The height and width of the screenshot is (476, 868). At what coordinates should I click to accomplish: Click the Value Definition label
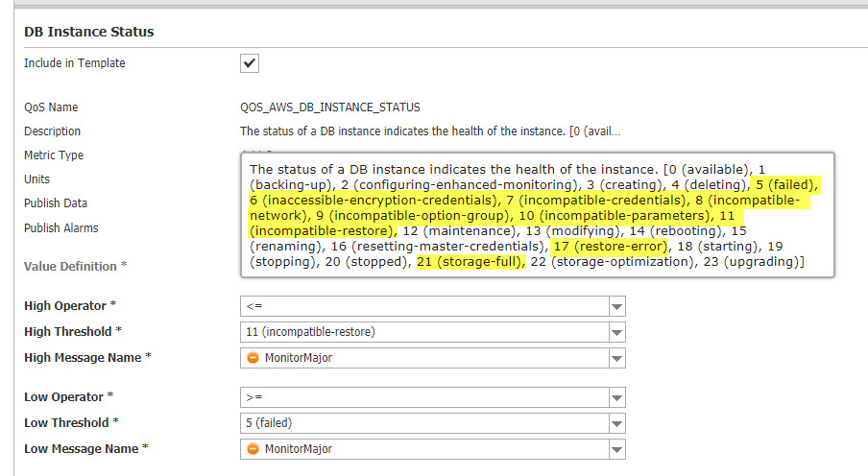[x=75, y=266]
